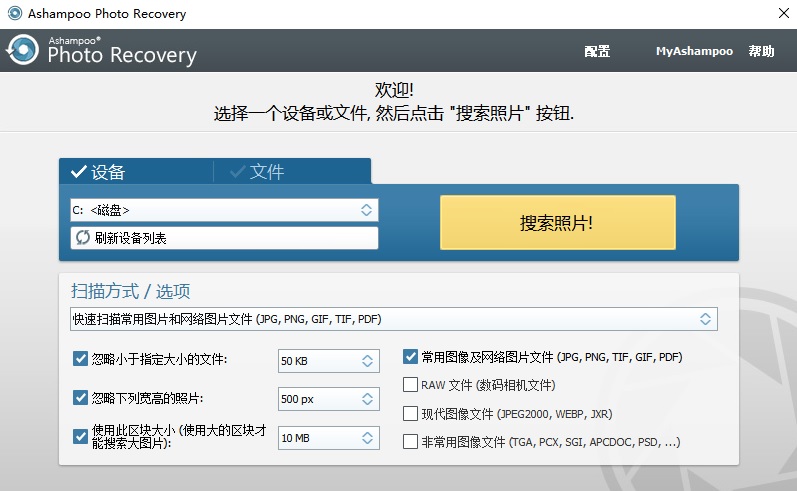
Task: Switch to the 文件 tab
Action: pos(292,171)
